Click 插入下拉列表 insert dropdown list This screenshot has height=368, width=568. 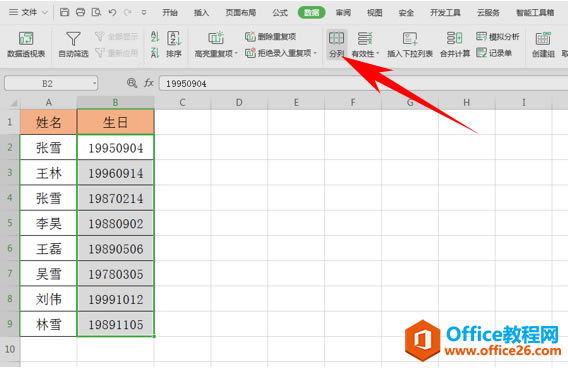click(x=410, y=45)
